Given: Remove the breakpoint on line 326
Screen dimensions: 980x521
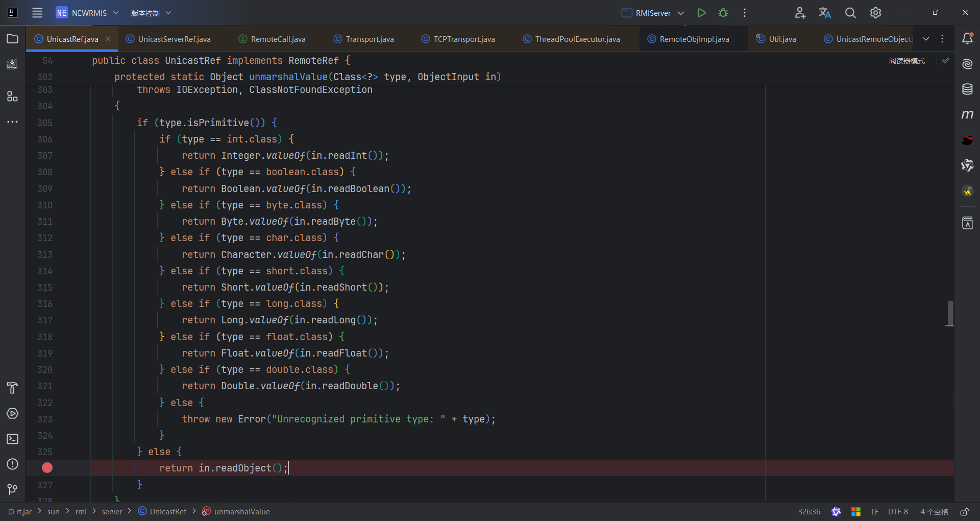Looking at the screenshot, I should [x=47, y=468].
